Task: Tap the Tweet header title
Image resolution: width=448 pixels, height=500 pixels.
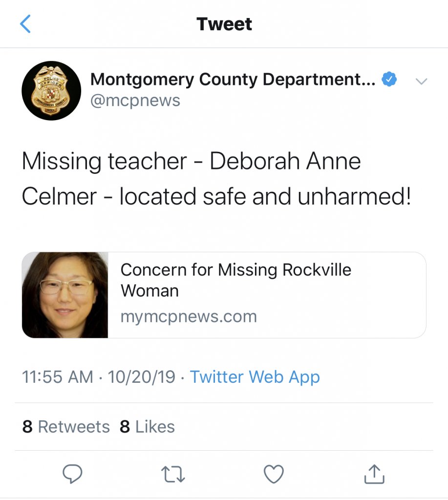Action: coord(224,24)
